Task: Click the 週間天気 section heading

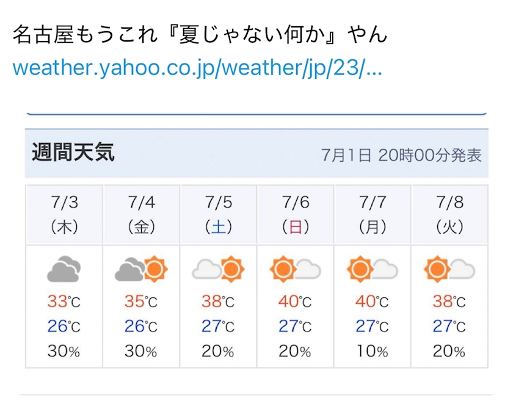Action: click(x=73, y=153)
